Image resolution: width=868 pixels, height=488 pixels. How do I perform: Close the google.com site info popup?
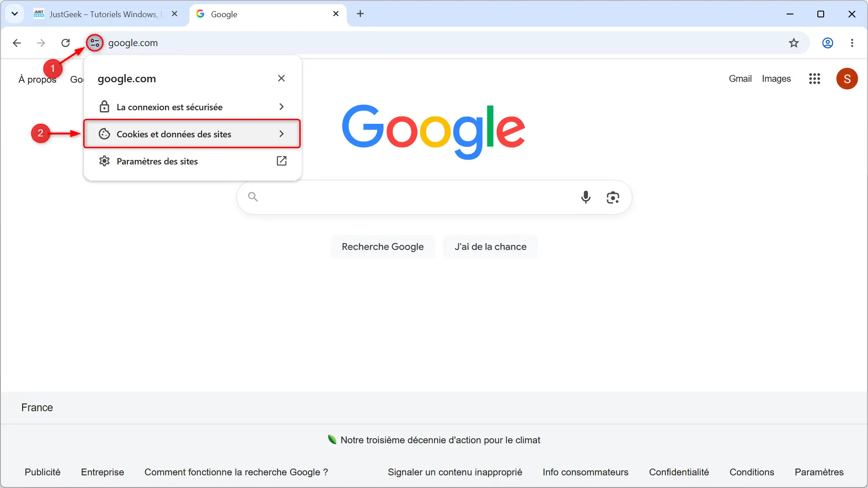click(x=281, y=78)
